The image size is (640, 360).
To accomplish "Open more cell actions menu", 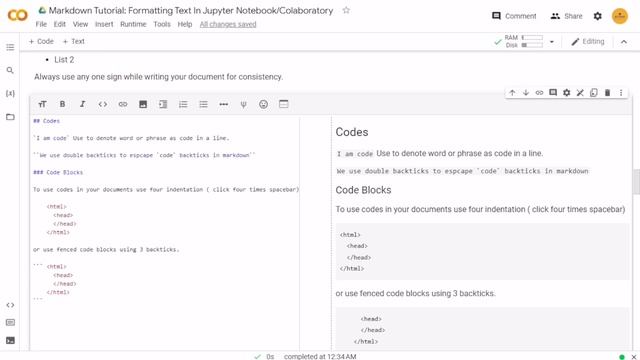I will 621,93.
